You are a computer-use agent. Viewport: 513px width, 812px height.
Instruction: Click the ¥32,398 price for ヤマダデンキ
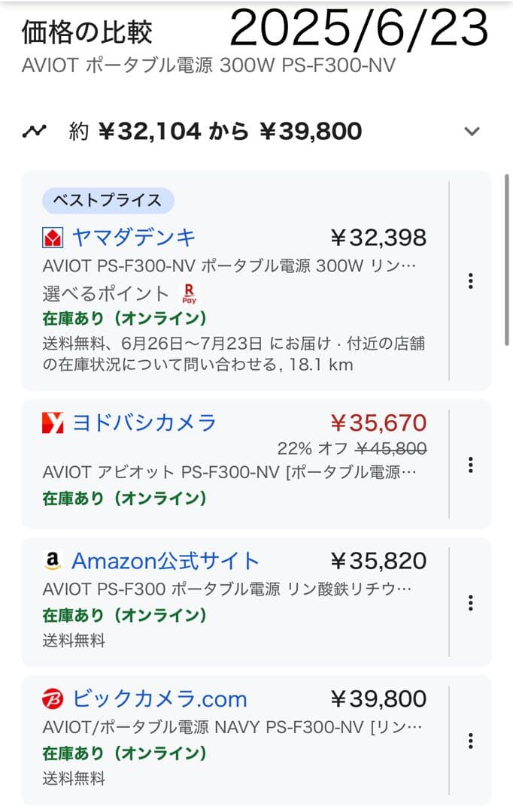point(383,237)
